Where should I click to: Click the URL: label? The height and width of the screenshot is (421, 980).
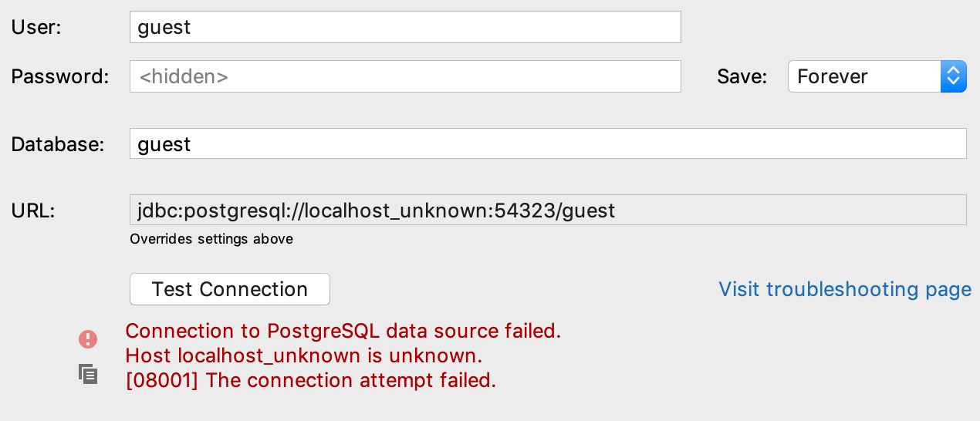(x=33, y=210)
